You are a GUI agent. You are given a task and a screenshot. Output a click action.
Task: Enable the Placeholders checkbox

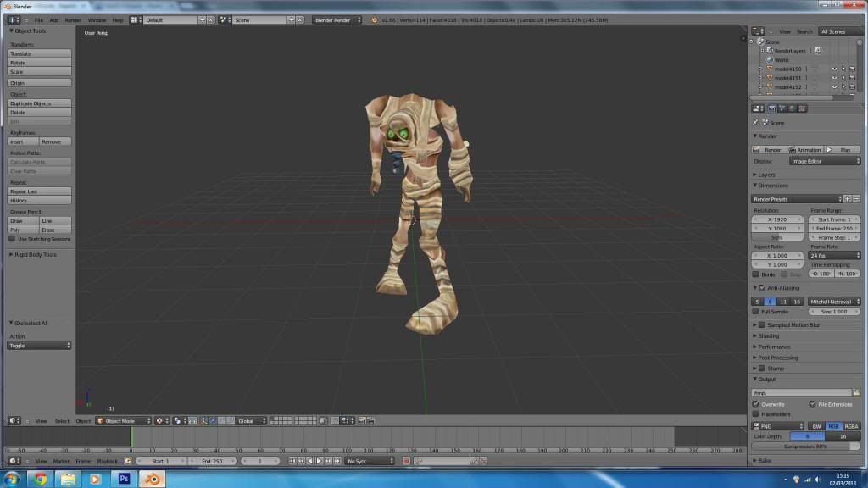point(755,413)
